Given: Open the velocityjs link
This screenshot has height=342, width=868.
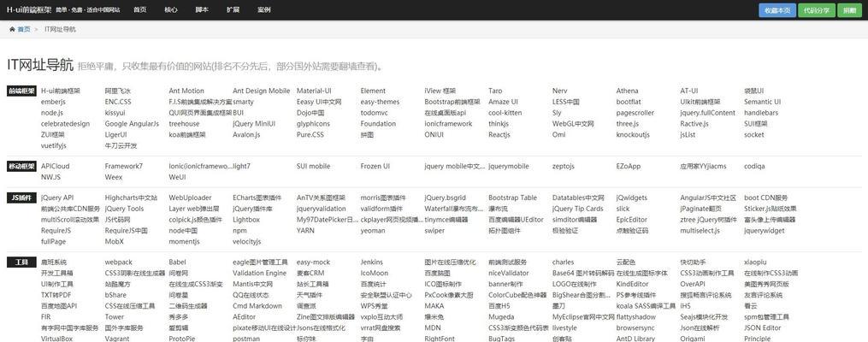Looking at the screenshot, I should 246,241.
